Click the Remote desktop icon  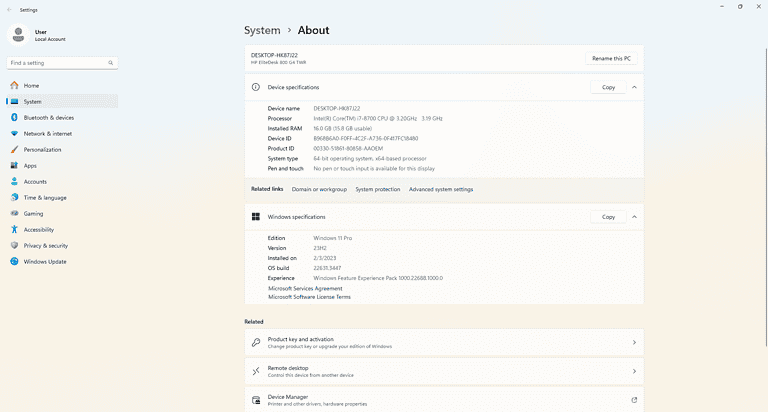pyautogui.click(x=256, y=371)
